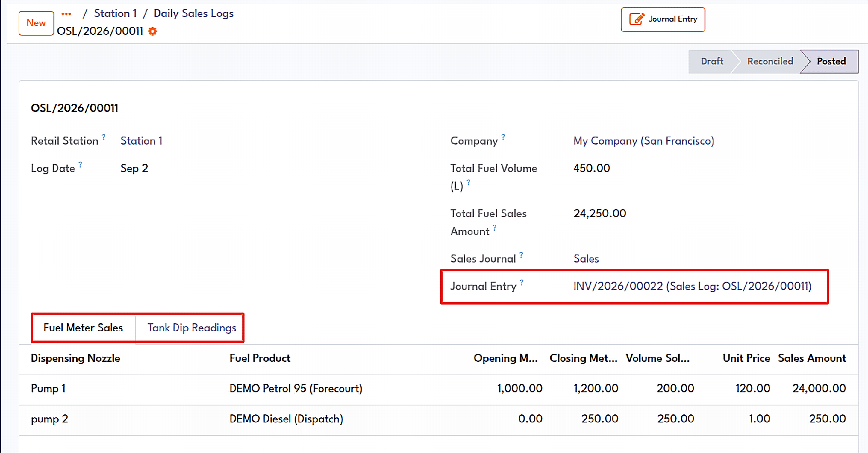868x453 pixels.
Task: Open help tooltip for Sales Journal
Action: (x=521, y=254)
